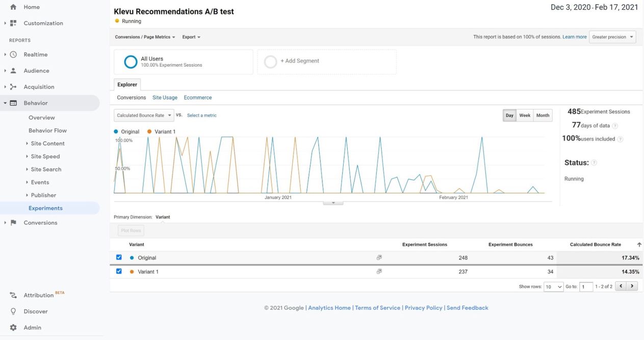644x340 pixels.
Task: Click the Experiment Sessions column header
Action: click(425, 245)
